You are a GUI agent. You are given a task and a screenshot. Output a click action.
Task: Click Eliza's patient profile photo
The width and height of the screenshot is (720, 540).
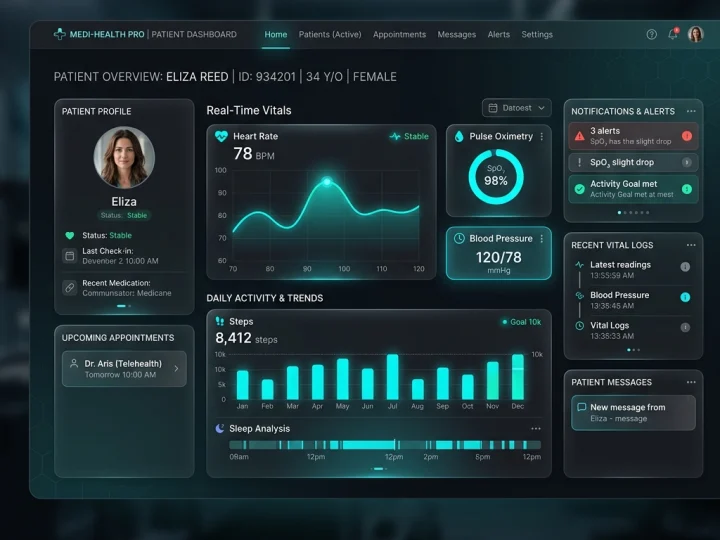point(124,158)
